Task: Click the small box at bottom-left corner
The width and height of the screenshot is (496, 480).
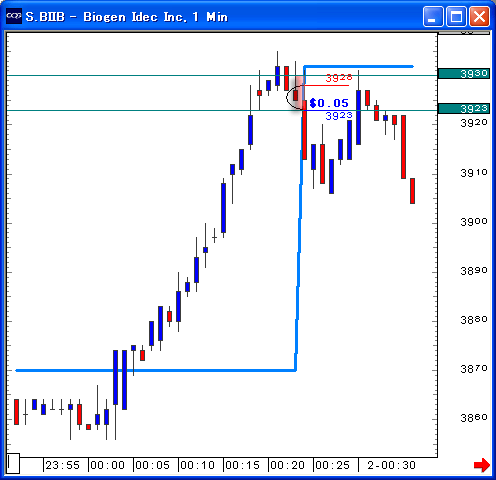Action: [13, 463]
